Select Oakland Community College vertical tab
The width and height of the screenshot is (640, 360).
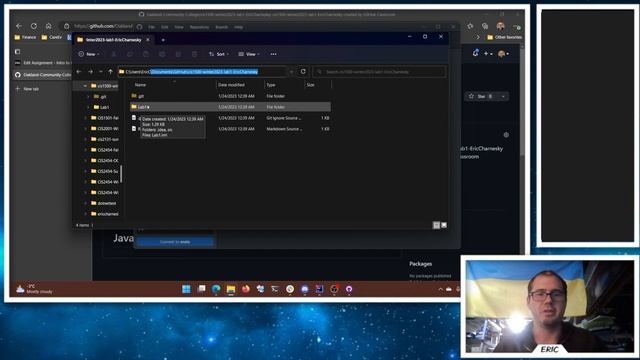click(x=42, y=75)
